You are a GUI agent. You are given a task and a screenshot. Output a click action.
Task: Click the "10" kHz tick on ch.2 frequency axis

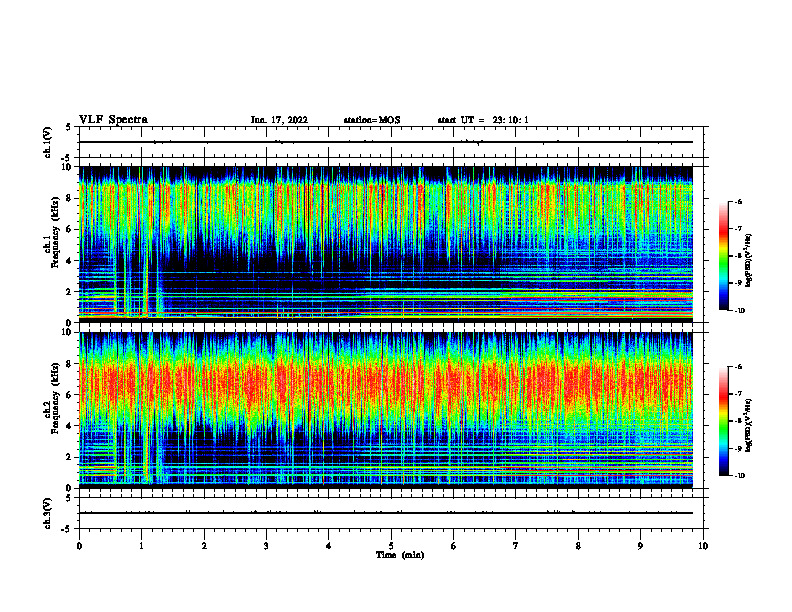click(x=68, y=332)
